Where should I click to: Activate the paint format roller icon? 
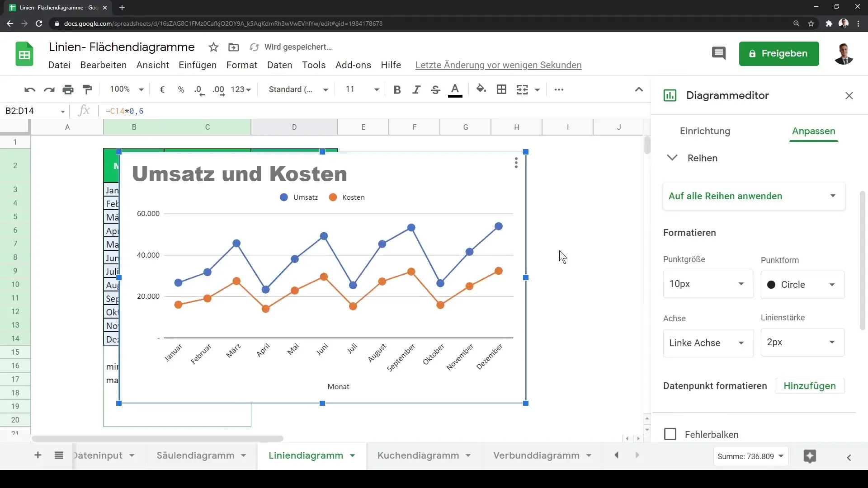(x=88, y=89)
